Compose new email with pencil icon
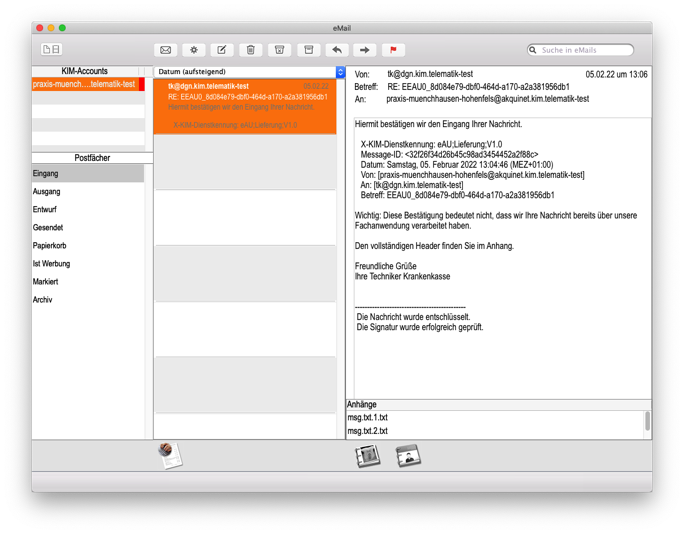The image size is (684, 534). [x=222, y=50]
